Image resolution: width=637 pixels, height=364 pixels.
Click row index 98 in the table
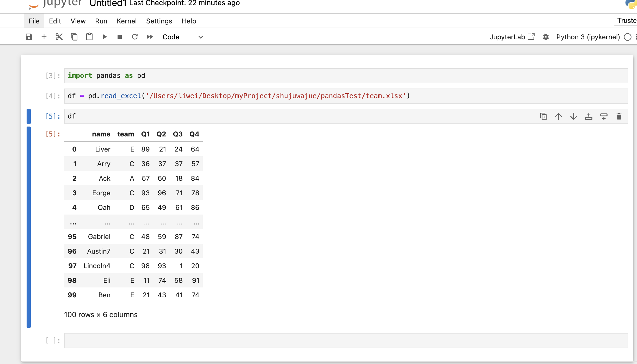pos(72,280)
